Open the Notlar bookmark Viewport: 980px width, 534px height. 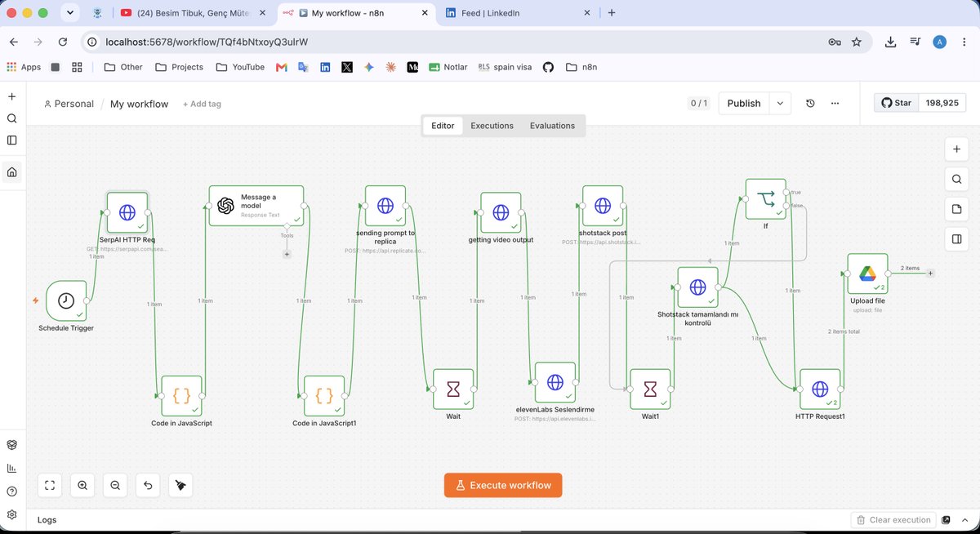point(448,67)
